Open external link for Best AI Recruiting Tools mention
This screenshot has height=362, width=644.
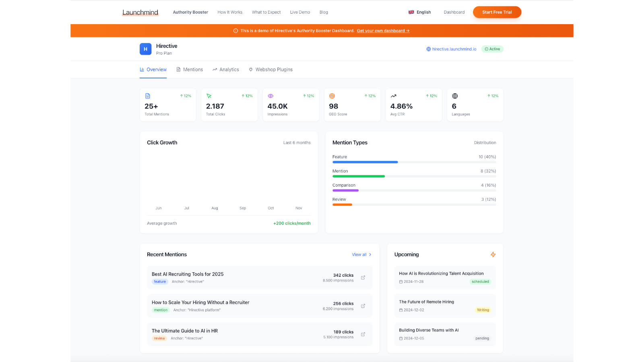point(363,278)
